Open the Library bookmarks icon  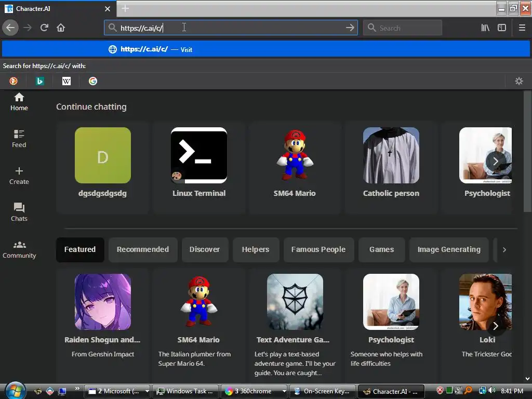pyautogui.click(x=485, y=28)
